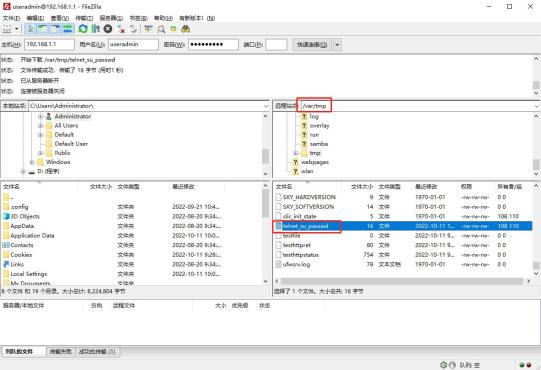Toggle synchronized browsing
The image size is (541, 370).
pos(173,29)
